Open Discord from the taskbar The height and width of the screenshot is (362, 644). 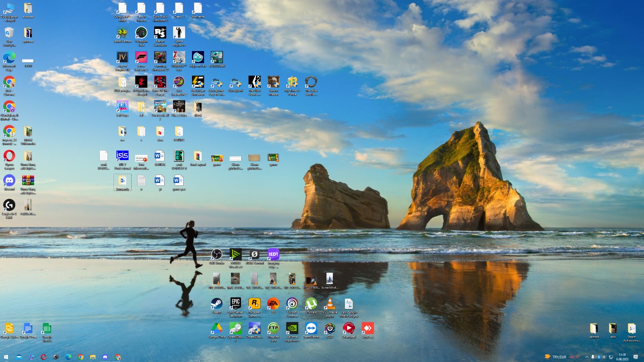pyautogui.click(x=105, y=357)
